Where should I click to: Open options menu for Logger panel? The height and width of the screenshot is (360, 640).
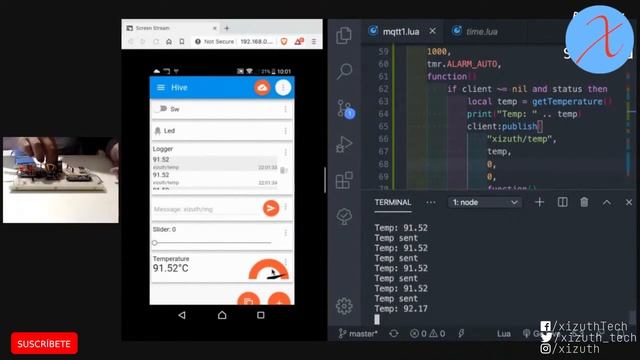point(286,152)
